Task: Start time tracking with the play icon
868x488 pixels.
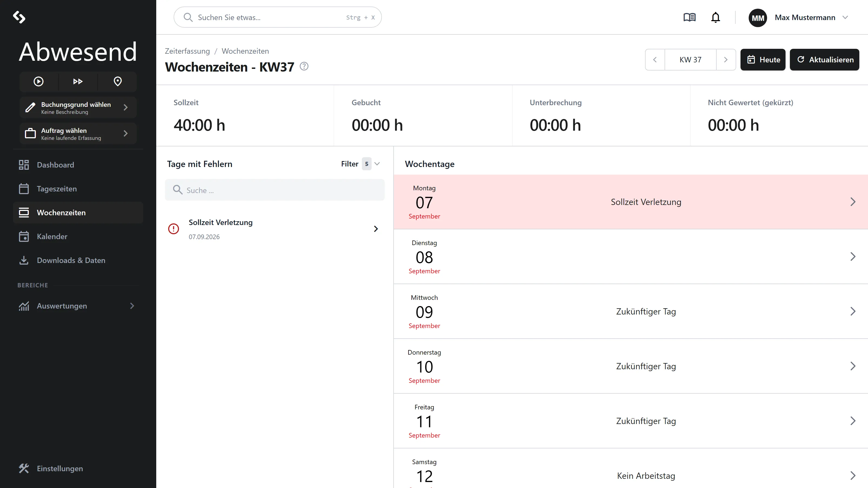Action: click(39, 82)
